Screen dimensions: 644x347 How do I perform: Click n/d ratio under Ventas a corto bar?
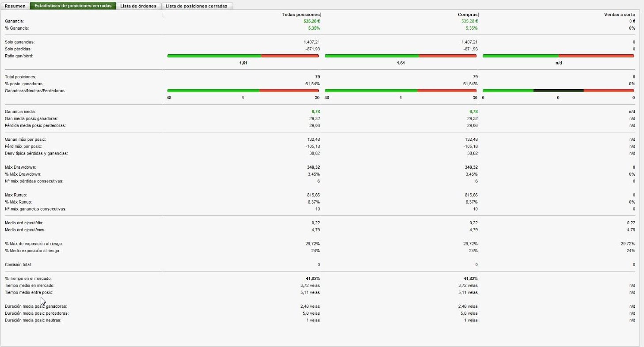[x=558, y=63]
